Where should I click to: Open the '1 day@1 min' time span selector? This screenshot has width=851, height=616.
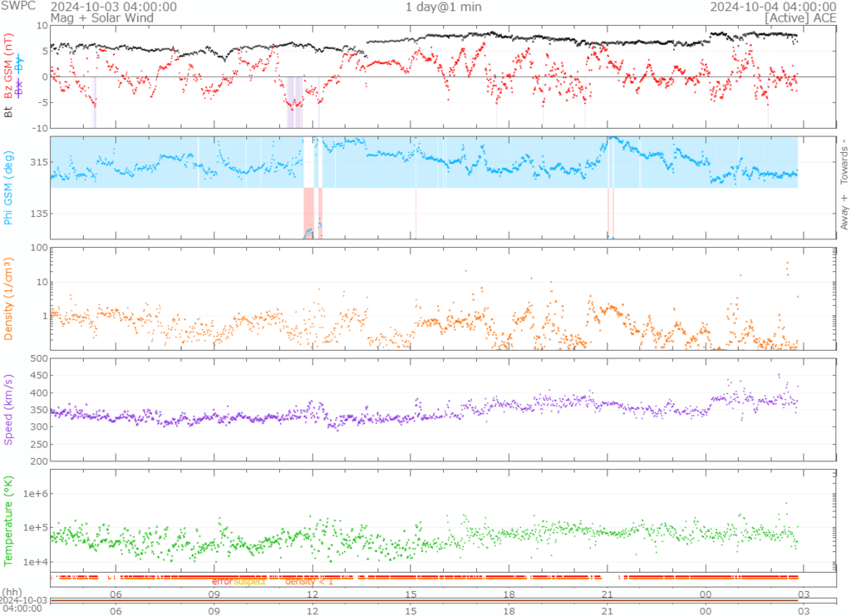pyautogui.click(x=443, y=7)
